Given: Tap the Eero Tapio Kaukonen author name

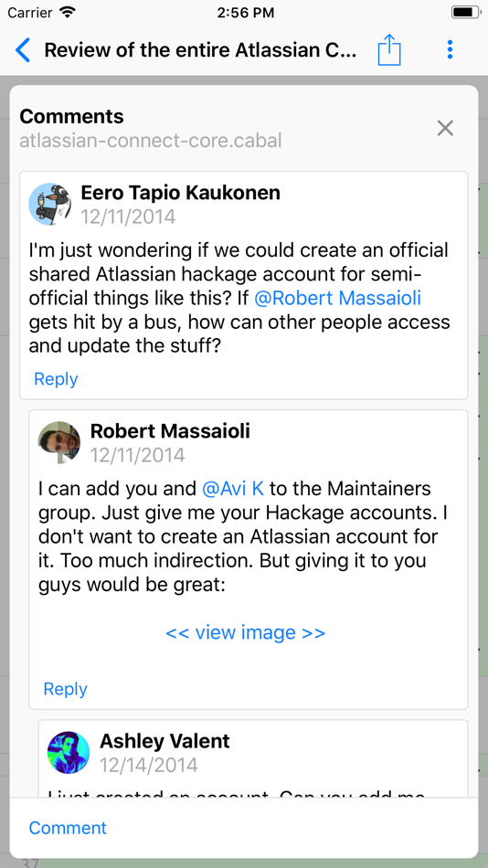Looking at the screenshot, I should [181, 193].
